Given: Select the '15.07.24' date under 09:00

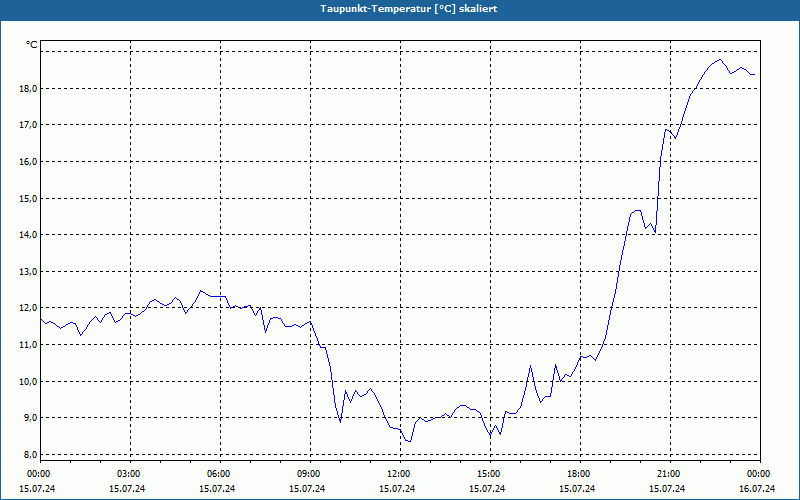Looking at the screenshot, I should (x=307, y=489).
